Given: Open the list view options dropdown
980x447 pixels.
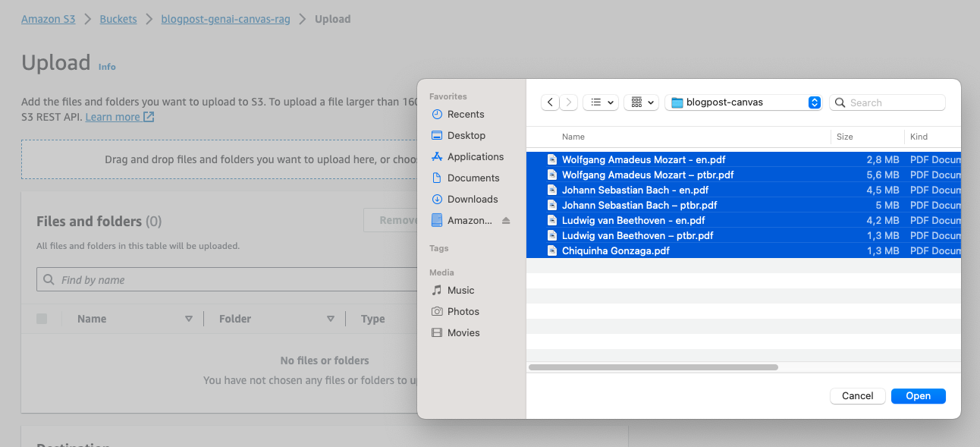Looking at the screenshot, I should pos(601,102).
